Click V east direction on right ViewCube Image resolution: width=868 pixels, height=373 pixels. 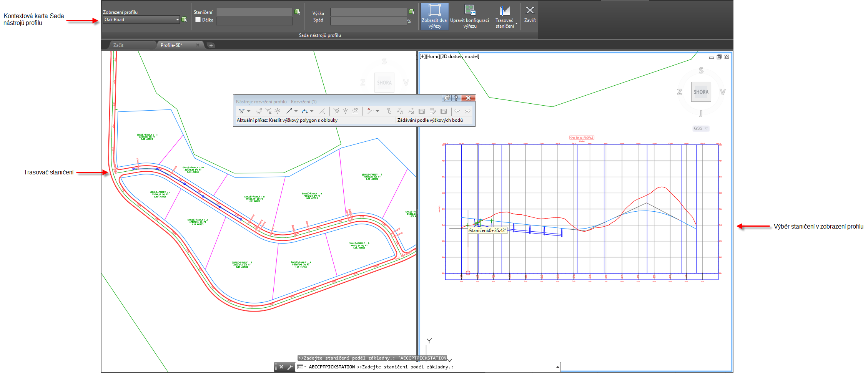[722, 92]
